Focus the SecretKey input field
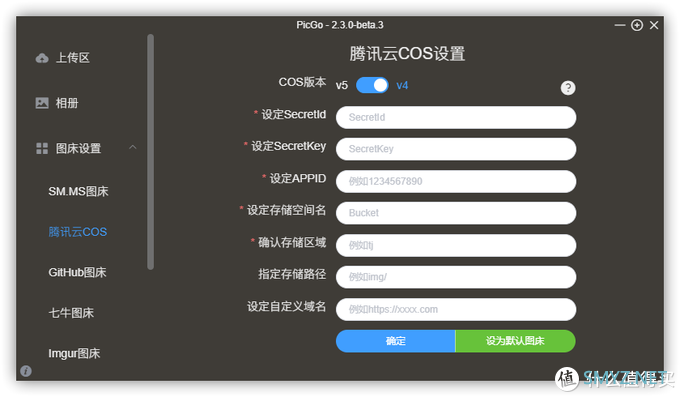The image size is (680, 397). coord(456,149)
